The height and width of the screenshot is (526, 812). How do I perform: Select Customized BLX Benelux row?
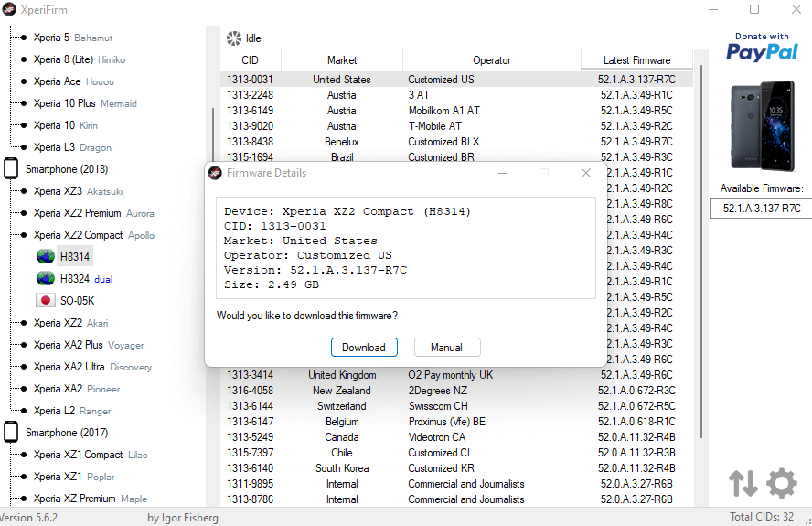tap(456, 142)
